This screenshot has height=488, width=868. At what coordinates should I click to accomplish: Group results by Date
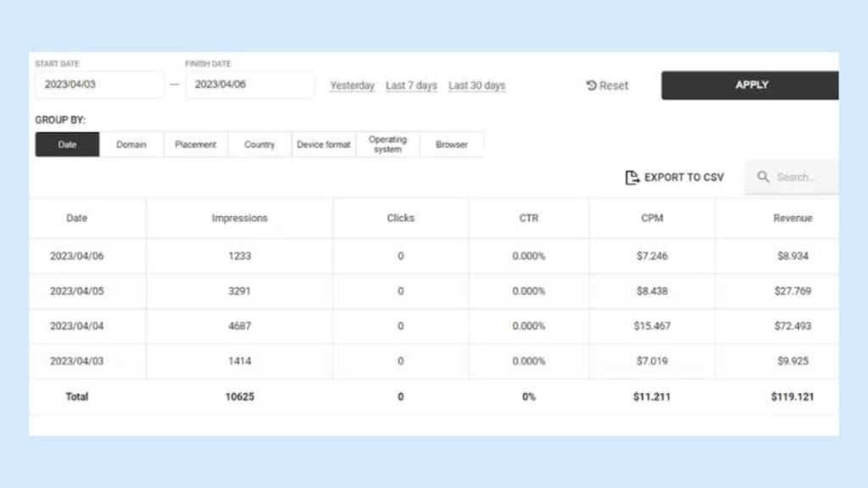tap(67, 145)
